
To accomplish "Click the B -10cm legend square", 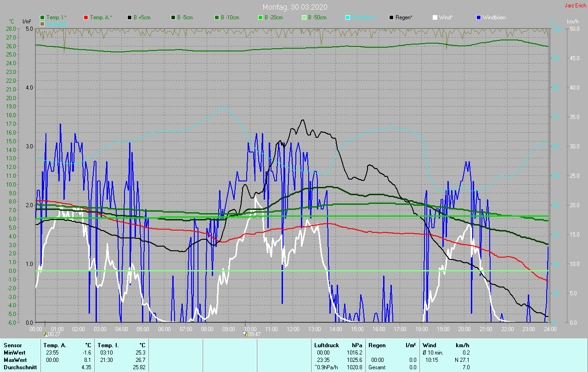I will tap(217, 17).
